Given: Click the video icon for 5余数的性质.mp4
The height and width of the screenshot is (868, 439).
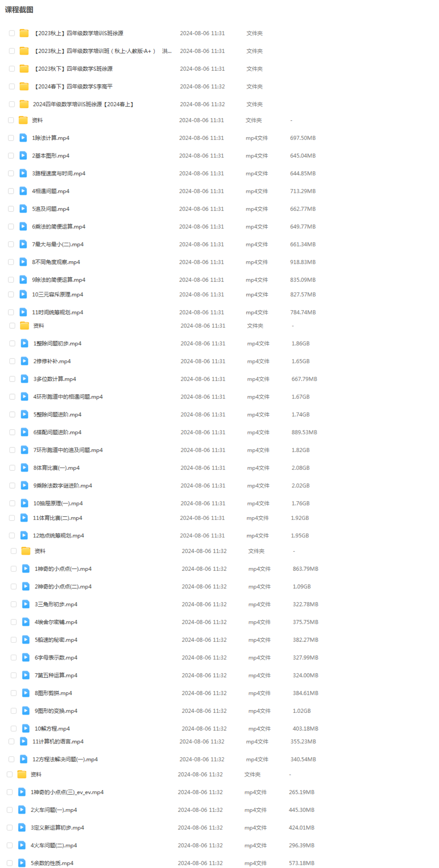Looking at the screenshot, I should (22, 863).
